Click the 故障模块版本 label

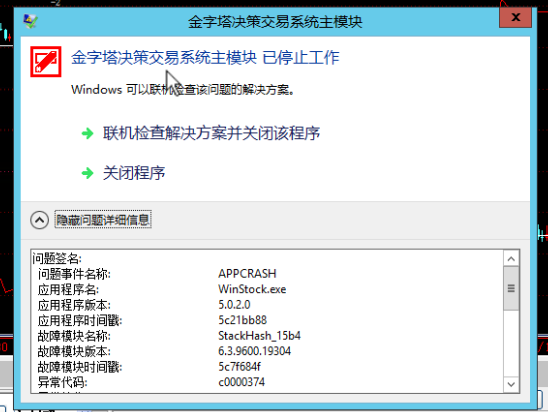(74, 351)
